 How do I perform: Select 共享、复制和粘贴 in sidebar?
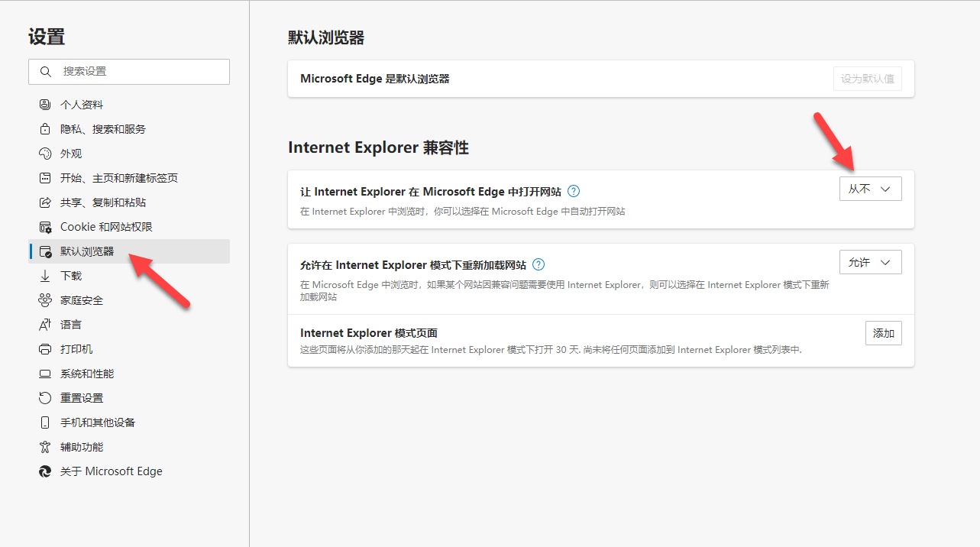tap(103, 202)
